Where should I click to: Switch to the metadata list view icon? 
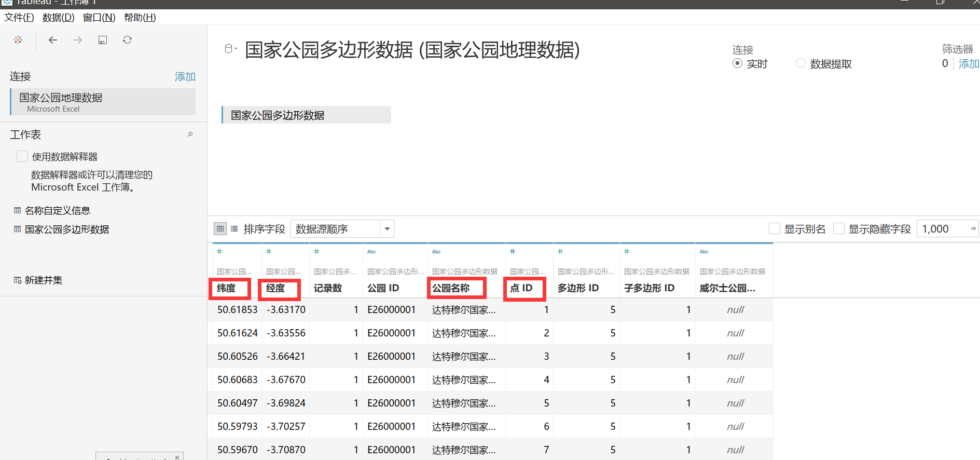[234, 228]
